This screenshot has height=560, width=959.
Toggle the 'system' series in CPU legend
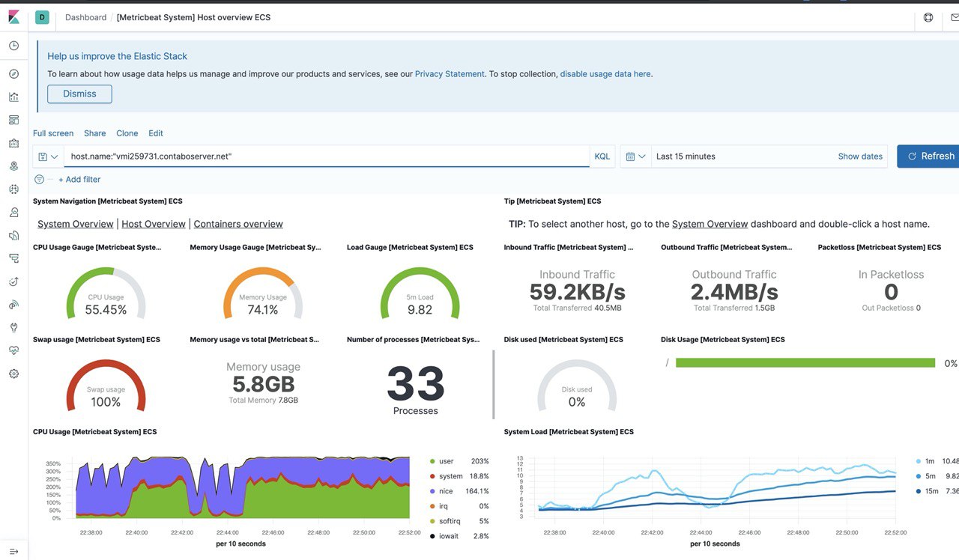(x=450, y=476)
